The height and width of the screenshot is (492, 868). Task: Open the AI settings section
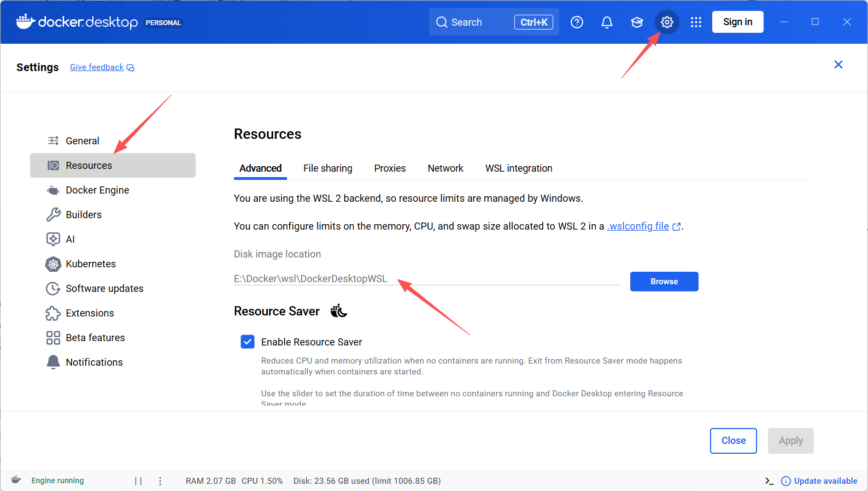coord(113,239)
